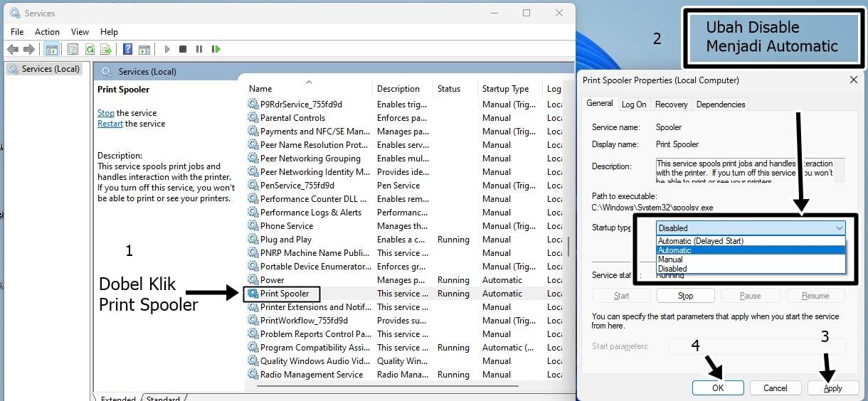The height and width of the screenshot is (401, 868).
Task: Open the File menu
Action: pyautogui.click(x=17, y=32)
